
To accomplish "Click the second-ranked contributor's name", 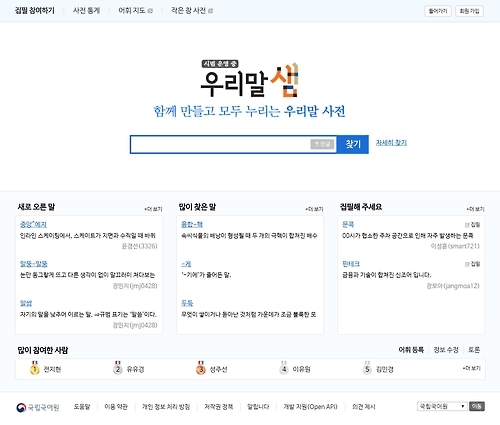I will point(135,369).
